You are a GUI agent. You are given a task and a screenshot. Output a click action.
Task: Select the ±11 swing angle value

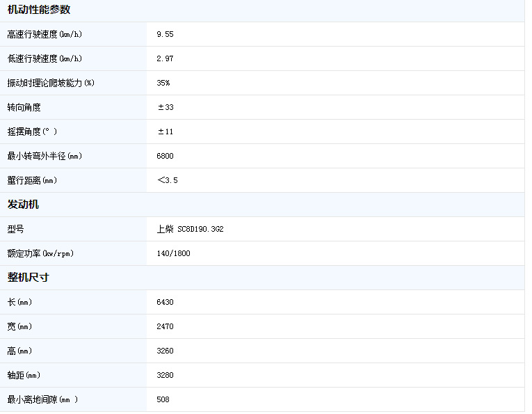coord(165,132)
